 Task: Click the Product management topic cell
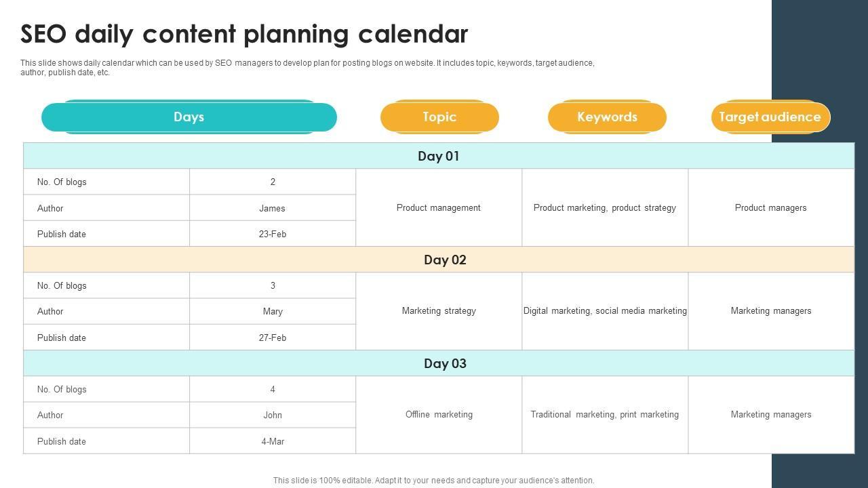439,208
